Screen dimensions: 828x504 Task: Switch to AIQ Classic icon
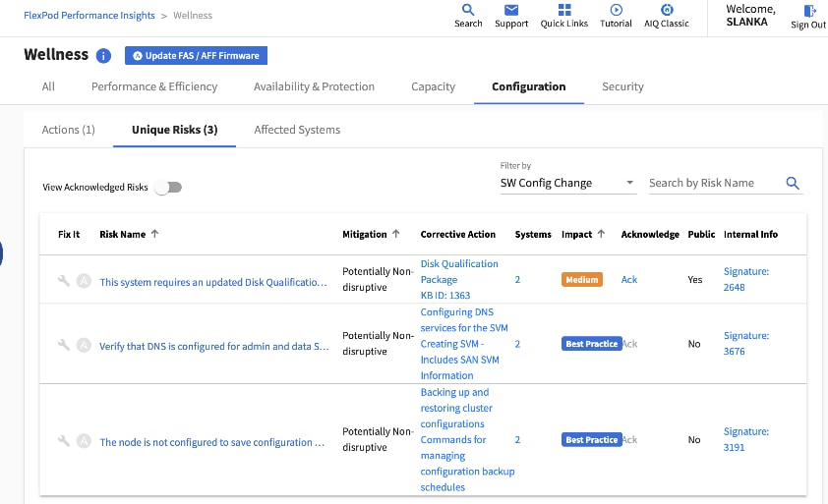pos(667,10)
